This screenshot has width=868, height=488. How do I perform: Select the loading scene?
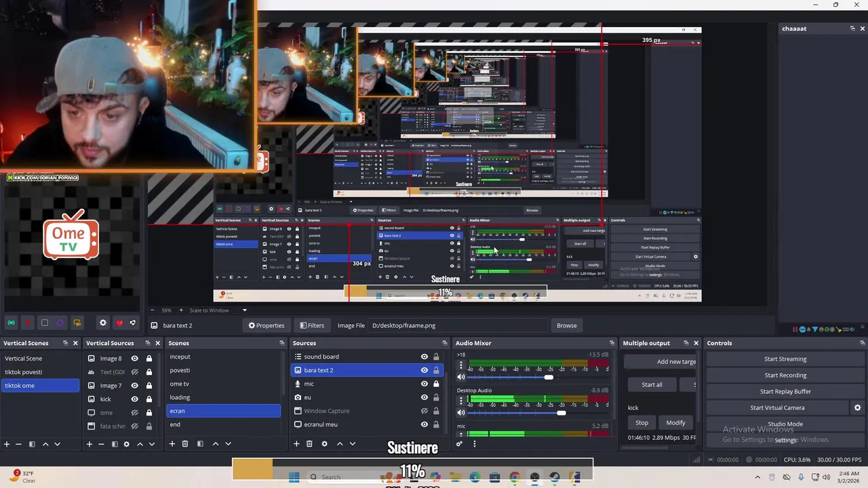[x=224, y=397]
